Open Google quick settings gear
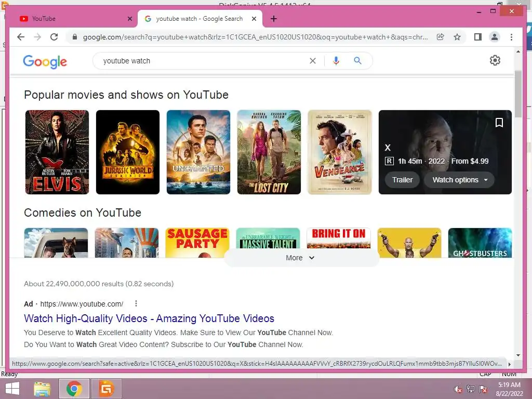 click(x=495, y=60)
